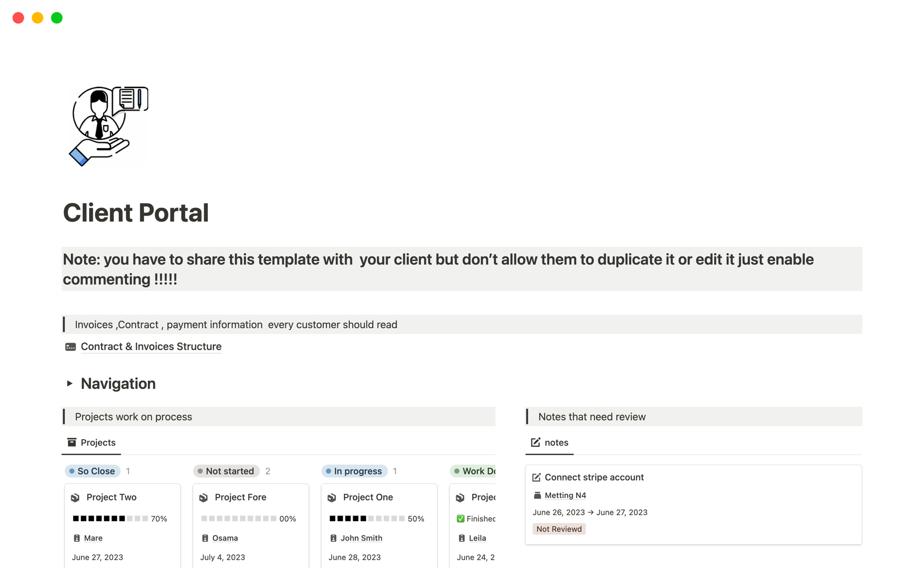
Task: Click the green Finished checkmark
Action: (461, 519)
